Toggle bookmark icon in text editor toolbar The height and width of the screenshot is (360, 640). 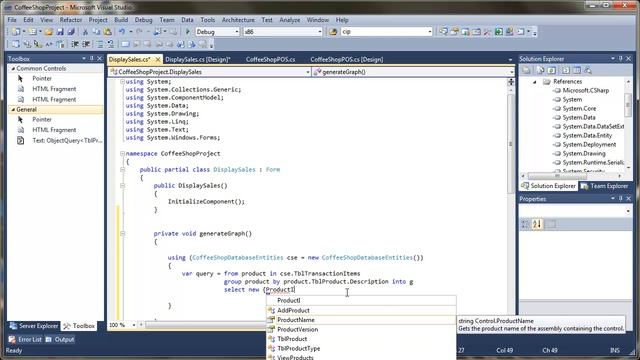click(x=125, y=44)
